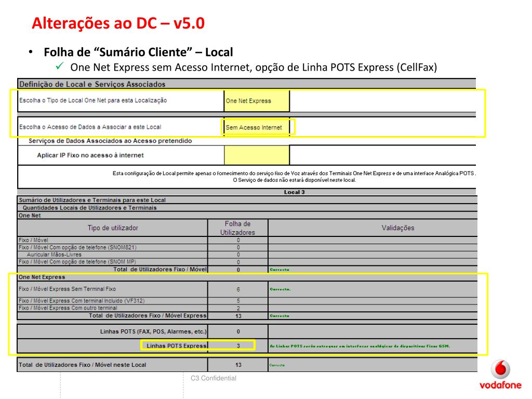Click the Linhas POTS Express label
Screen dimensions: 532x399
(x=177, y=345)
